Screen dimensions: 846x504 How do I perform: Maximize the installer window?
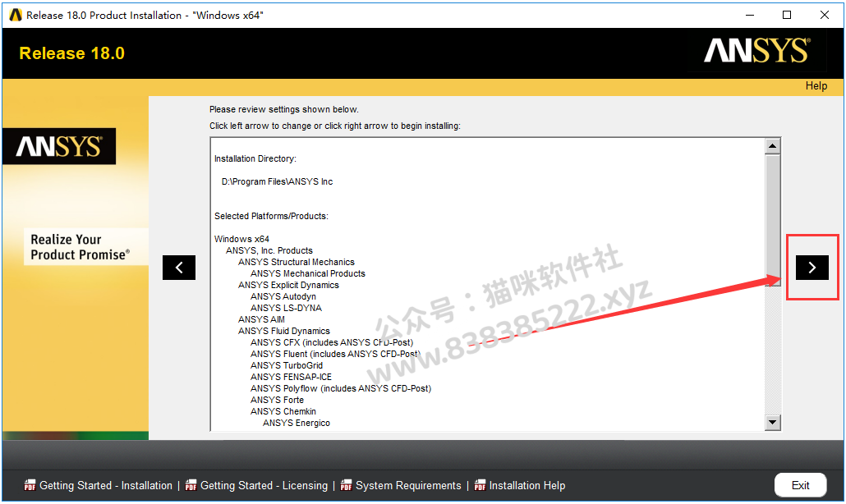[787, 15]
